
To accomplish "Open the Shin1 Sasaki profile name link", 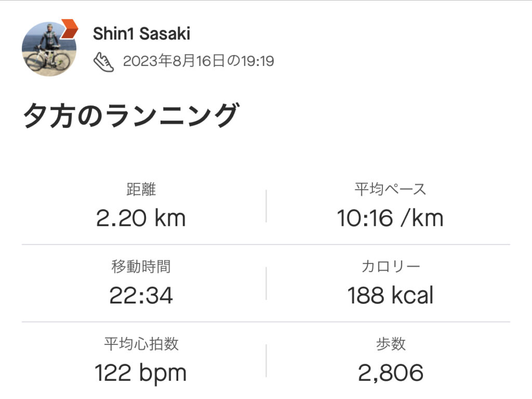I will 141,34.
